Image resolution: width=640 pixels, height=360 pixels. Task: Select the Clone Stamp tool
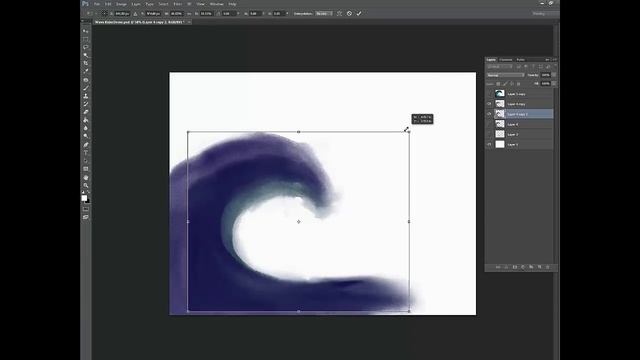pos(86,96)
